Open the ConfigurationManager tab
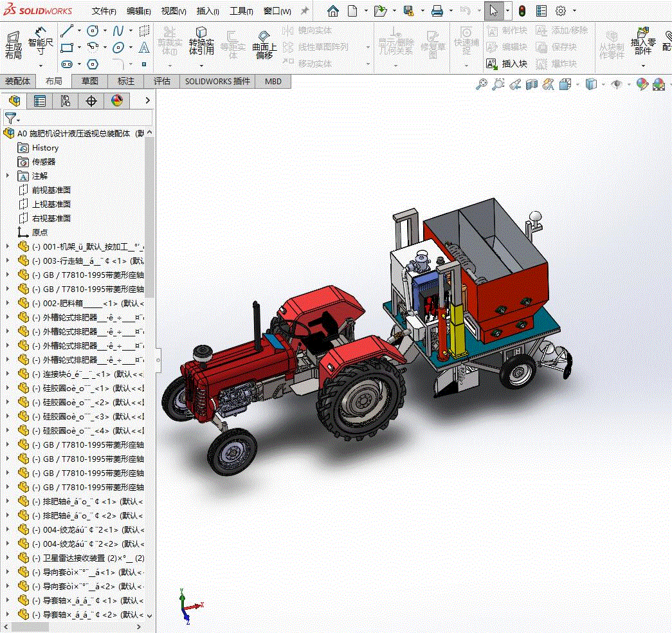 65,101
